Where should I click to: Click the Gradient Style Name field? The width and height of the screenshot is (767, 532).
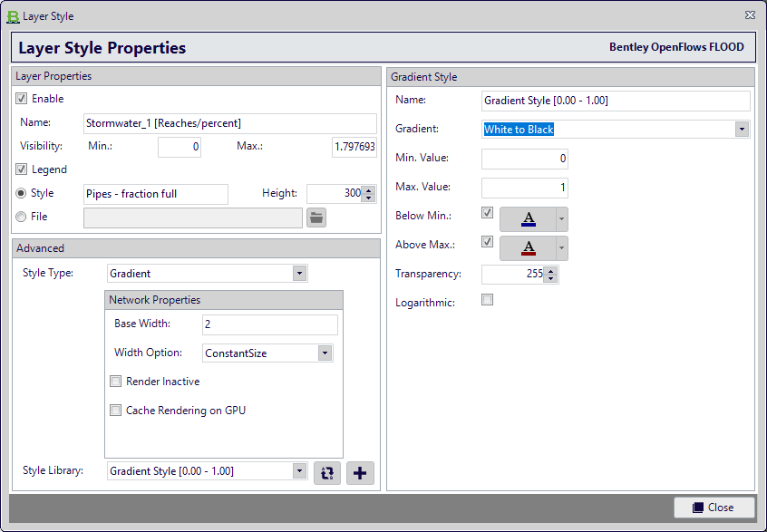tap(616, 101)
